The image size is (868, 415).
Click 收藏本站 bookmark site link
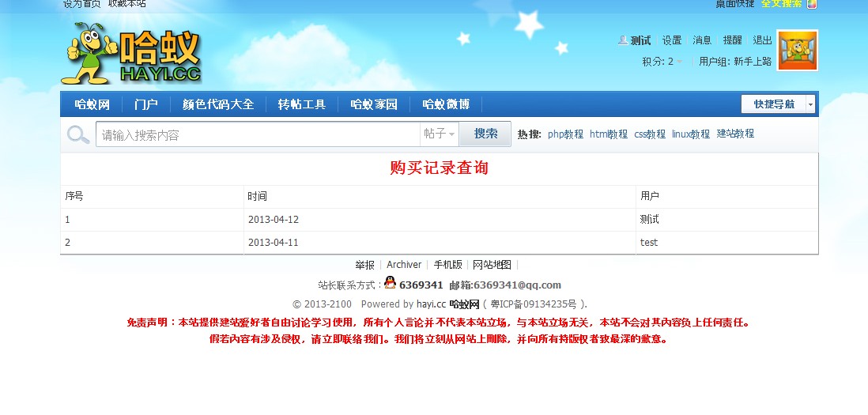pyautogui.click(x=127, y=4)
